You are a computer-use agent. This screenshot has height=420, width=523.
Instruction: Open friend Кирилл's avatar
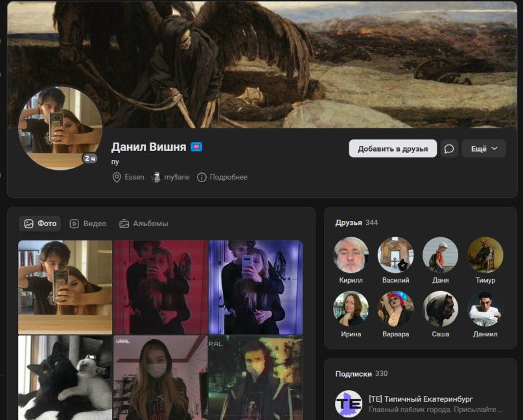pyautogui.click(x=351, y=255)
